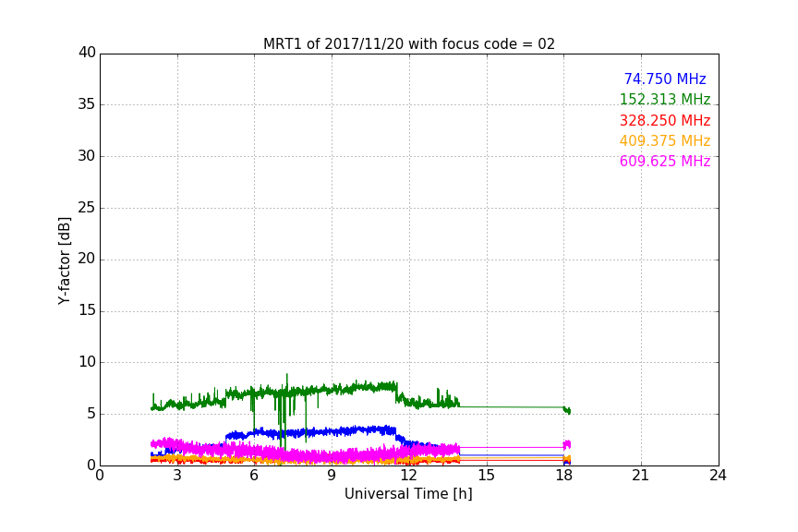Click the x-axis tick value 21

pos(641,476)
